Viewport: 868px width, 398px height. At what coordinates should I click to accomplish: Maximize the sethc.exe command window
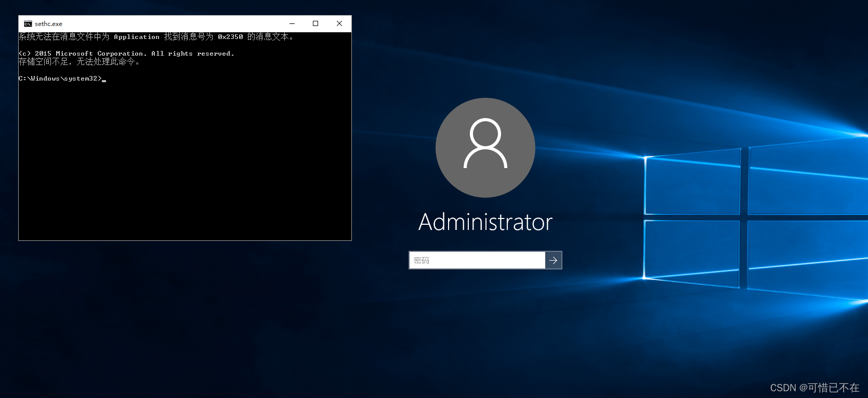[x=315, y=24]
